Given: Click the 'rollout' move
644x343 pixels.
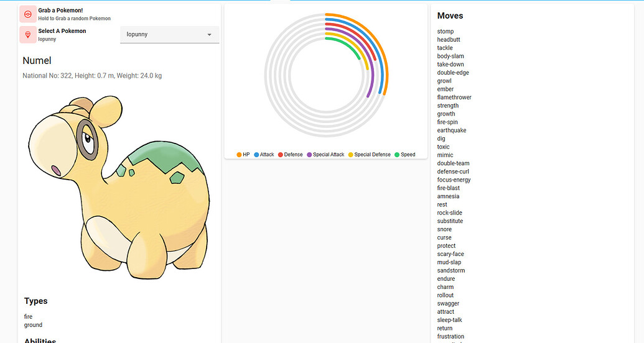Looking at the screenshot, I should 446,295.
